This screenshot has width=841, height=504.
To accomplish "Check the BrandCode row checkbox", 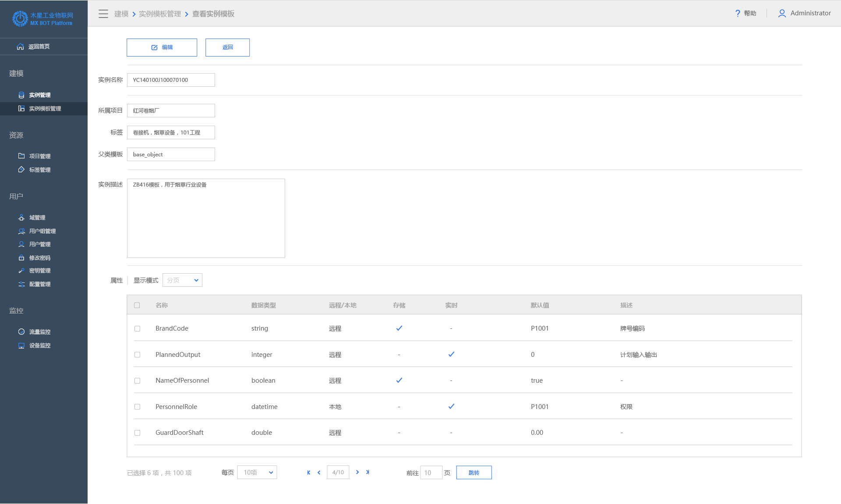I will 137,328.
